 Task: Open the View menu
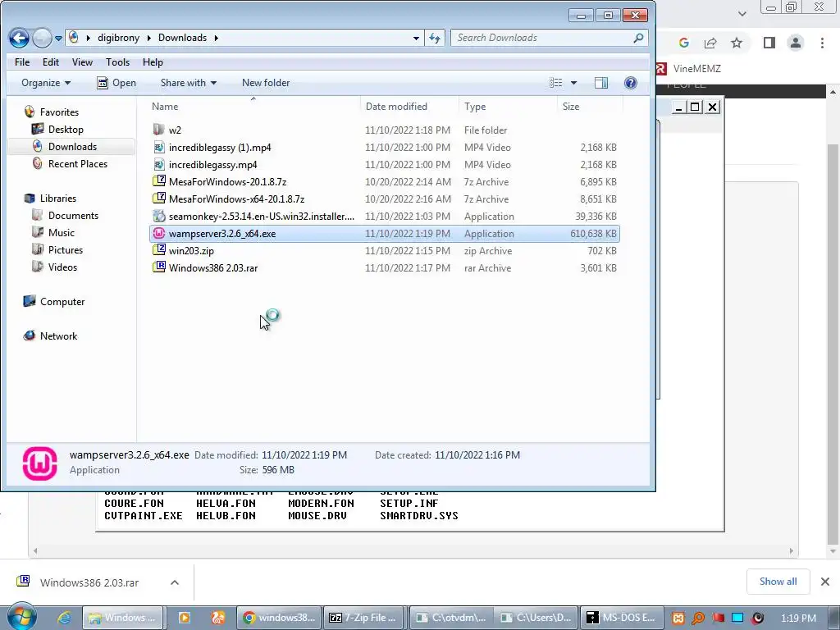click(x=82, y=62)
